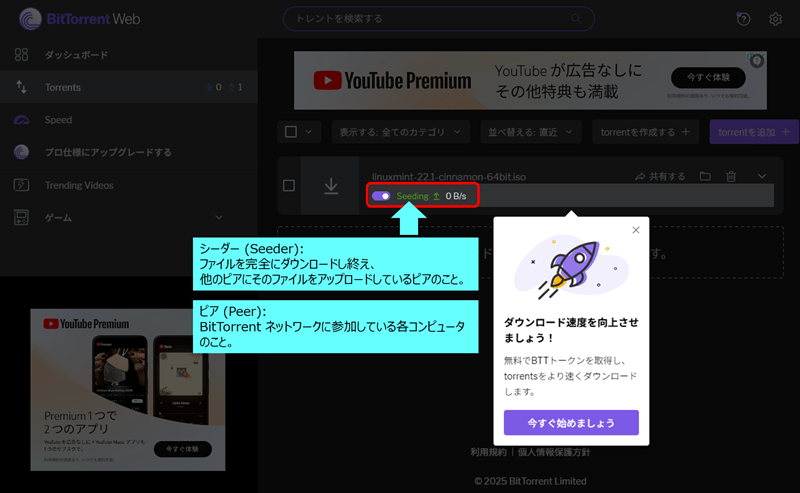Open the select-all checkbox dropdown arrow
The height and width of the screenshot is (493, 800).
pyautogui.click(x=309, y=132)
